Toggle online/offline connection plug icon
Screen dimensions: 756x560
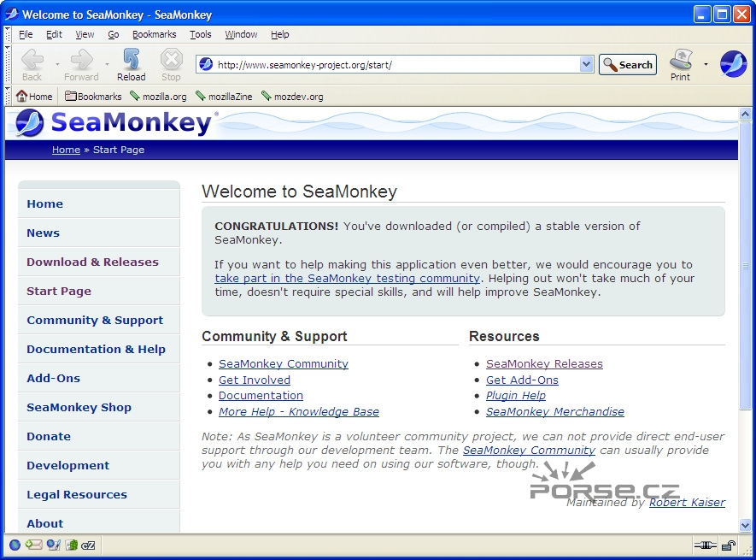[x=706, y=545]
